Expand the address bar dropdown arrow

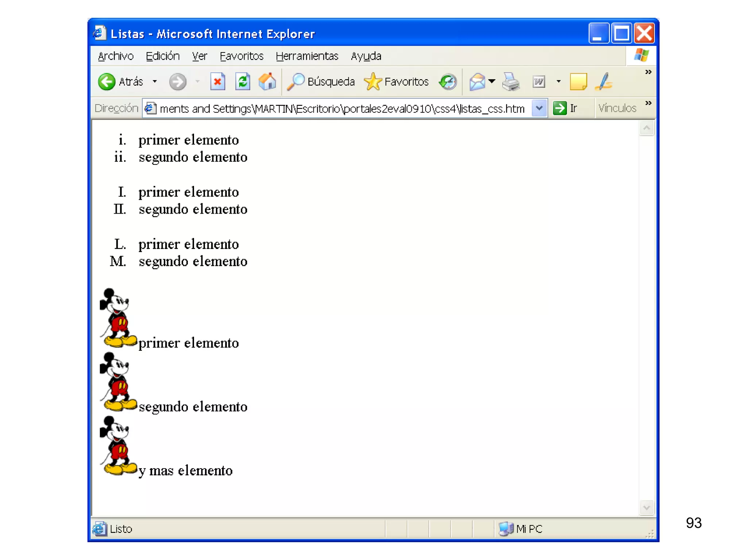539,108
